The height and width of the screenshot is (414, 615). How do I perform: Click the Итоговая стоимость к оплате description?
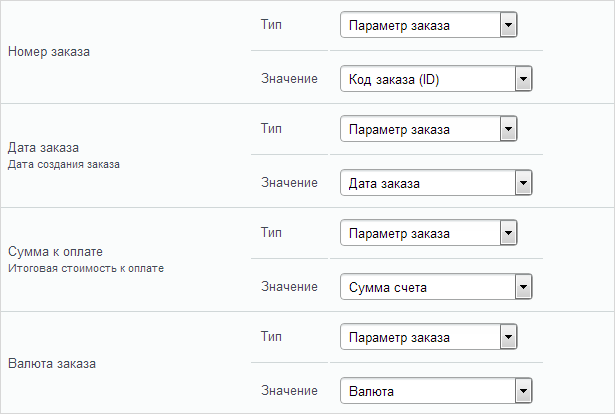pyautogui.click(x=86, y=269)
